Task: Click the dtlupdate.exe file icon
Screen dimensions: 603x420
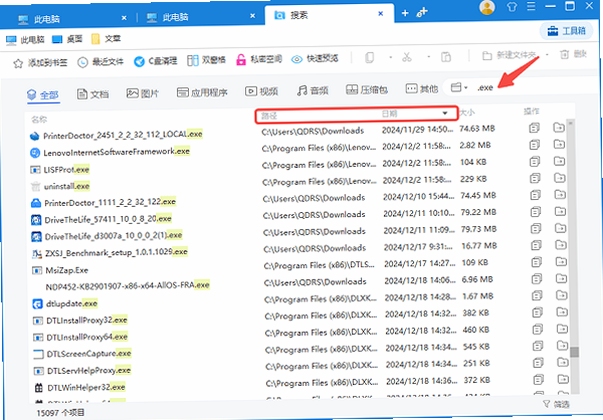Action: 38,304
